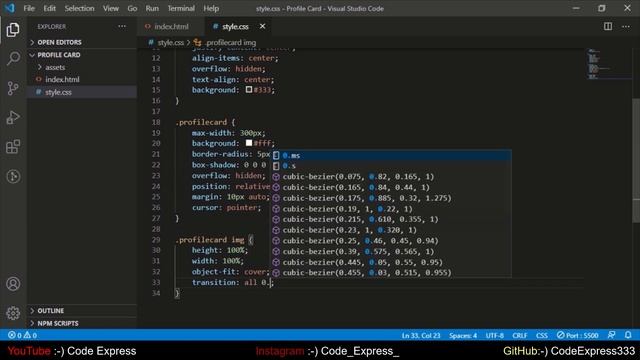The height and width of the screenshot is (360, 640).
Task: Choose the 0.ms suggestion
Action: (392, 155)
